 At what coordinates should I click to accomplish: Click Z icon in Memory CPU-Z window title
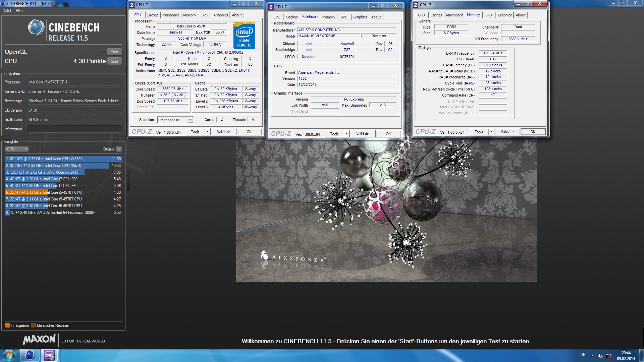(x=416, y=5)
